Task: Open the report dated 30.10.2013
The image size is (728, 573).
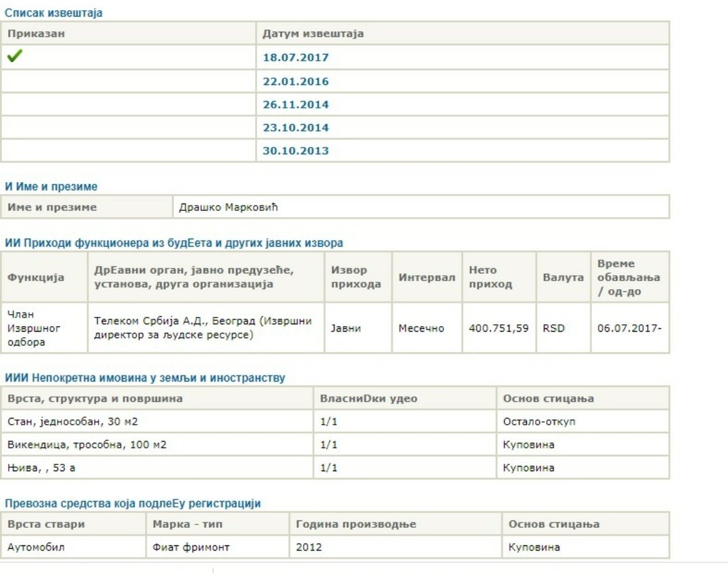Action: pyautogui.click(x=296, y=151)
